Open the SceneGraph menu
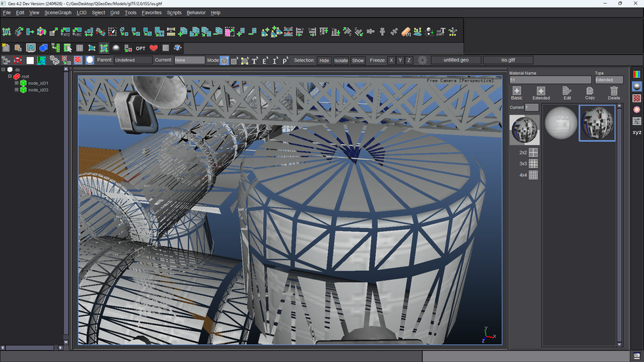 (x=58, y=12)
